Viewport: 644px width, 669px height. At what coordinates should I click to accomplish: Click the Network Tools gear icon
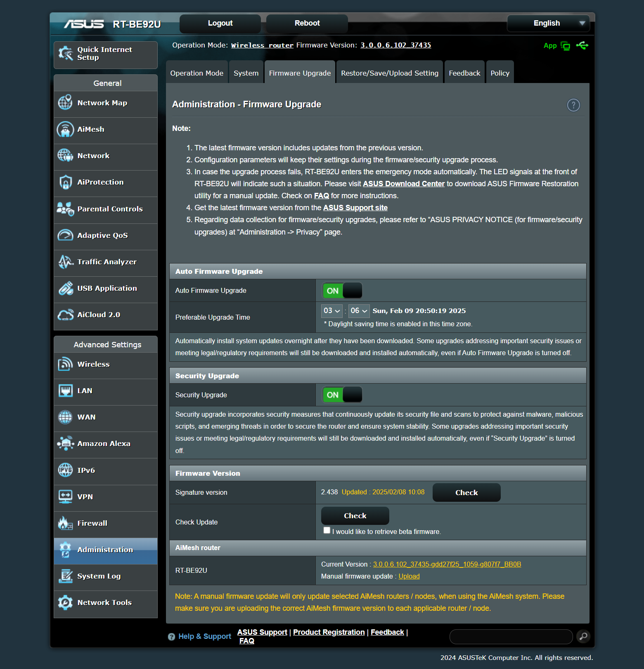[65, 603]
